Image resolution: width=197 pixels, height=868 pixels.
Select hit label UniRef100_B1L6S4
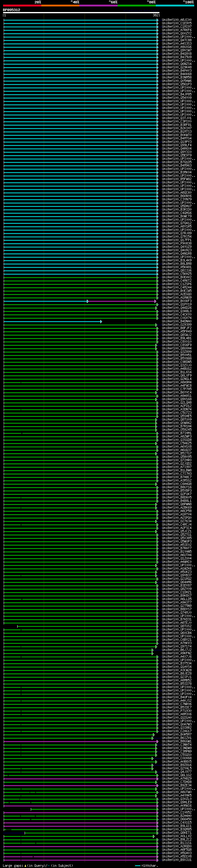(176, 372)
